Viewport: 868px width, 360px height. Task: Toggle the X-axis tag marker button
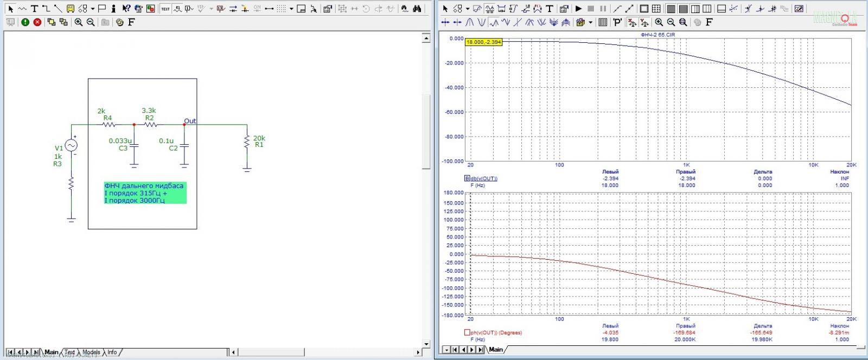coord(632,22)
